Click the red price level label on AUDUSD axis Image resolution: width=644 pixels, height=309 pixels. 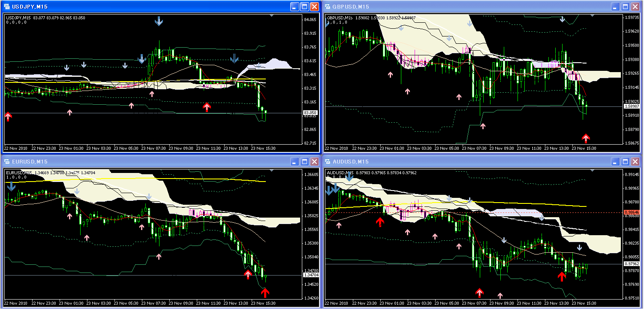coord(631,212)
